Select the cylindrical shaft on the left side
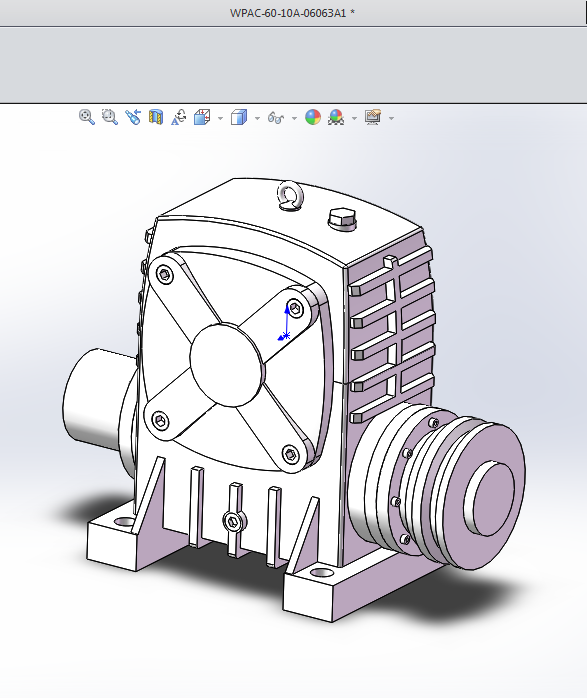The height and width of the screenshot is (698, 587). pyautogui.click(x=96, y=398)
